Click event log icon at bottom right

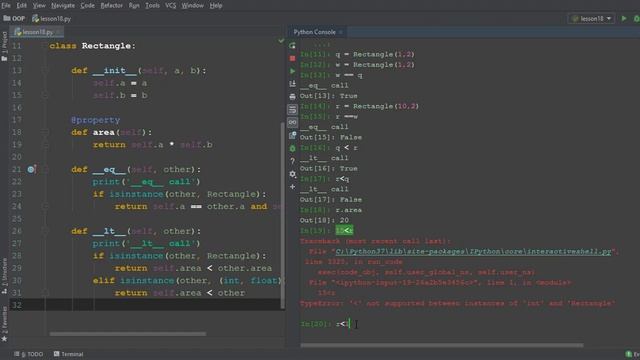tap(629, 354)
